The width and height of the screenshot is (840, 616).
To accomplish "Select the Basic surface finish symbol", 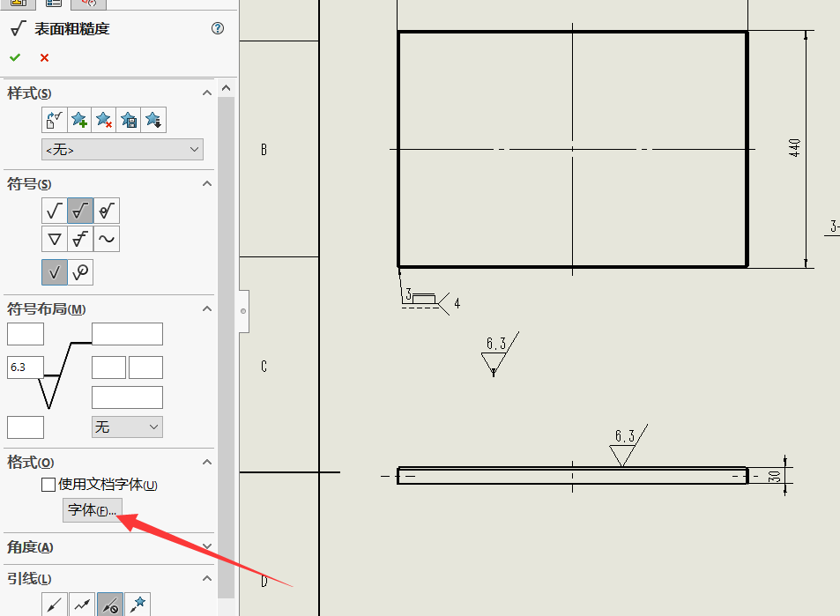I will 54,211.
